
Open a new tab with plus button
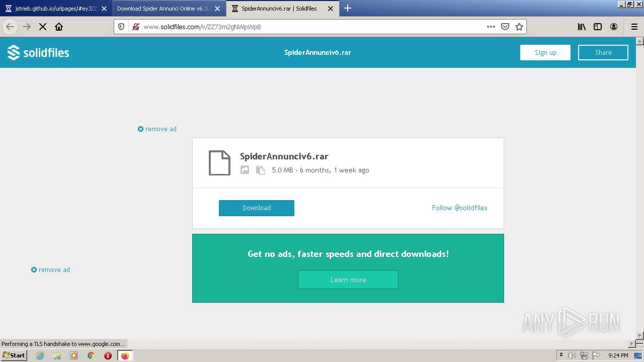click(348, 8)
